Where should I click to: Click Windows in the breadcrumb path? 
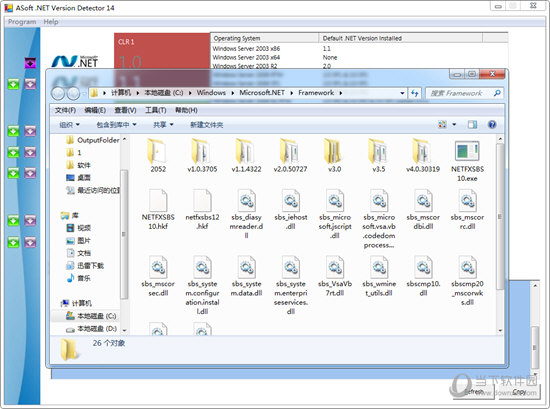pos(211,93)
